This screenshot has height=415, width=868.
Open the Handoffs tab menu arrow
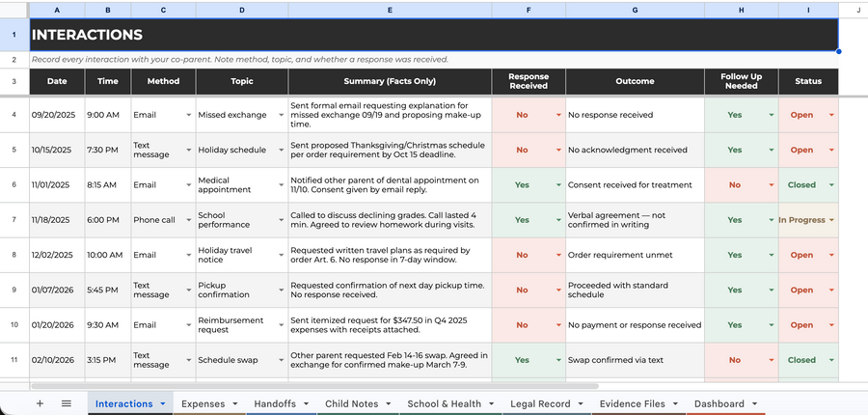point(306,404)
